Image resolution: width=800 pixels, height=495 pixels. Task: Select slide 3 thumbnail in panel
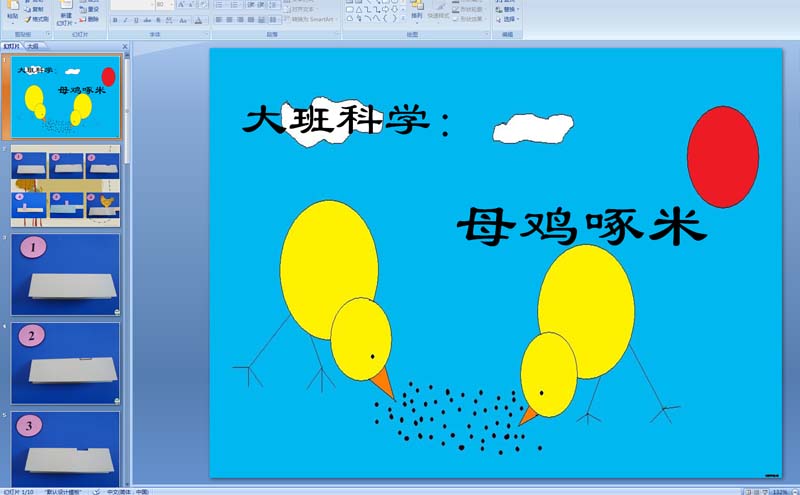point(66,274)
